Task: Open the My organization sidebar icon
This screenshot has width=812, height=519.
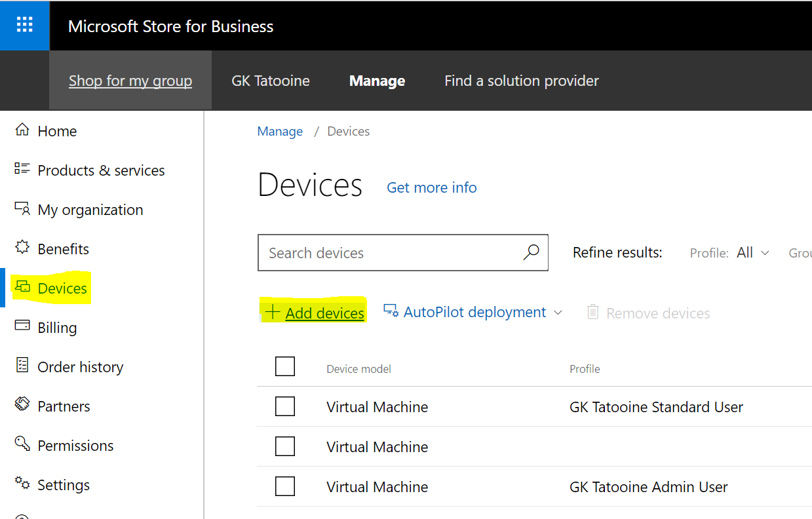Action: point(21,209)
